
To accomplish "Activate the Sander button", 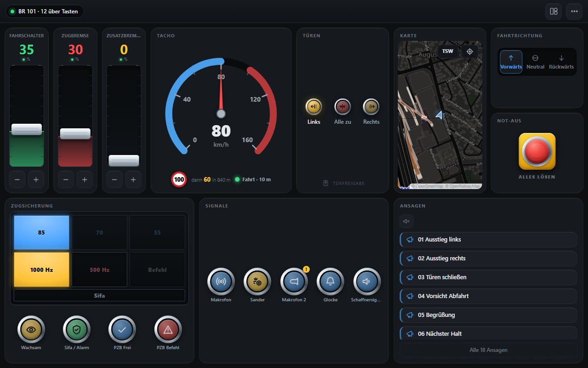I will [x=257, y=282].
